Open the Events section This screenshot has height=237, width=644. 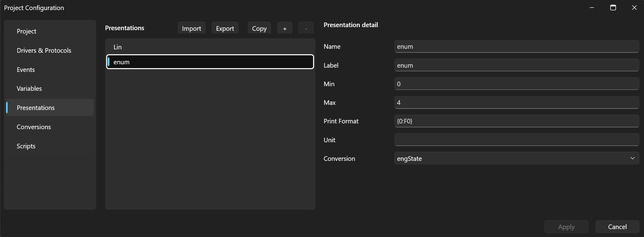pyautogui.click(x=50, y=70)
